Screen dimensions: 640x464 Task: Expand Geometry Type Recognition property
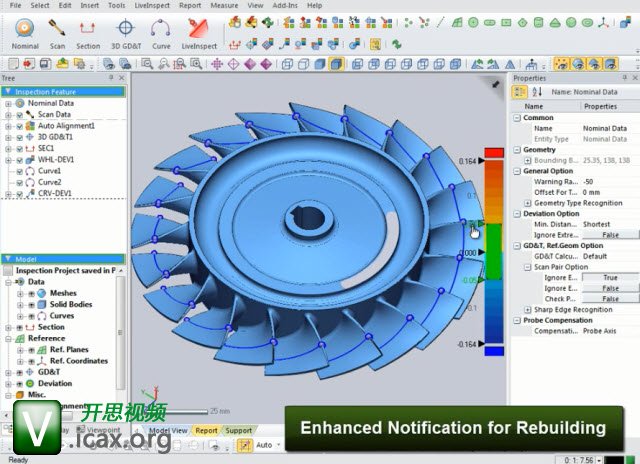pos(527,202)
